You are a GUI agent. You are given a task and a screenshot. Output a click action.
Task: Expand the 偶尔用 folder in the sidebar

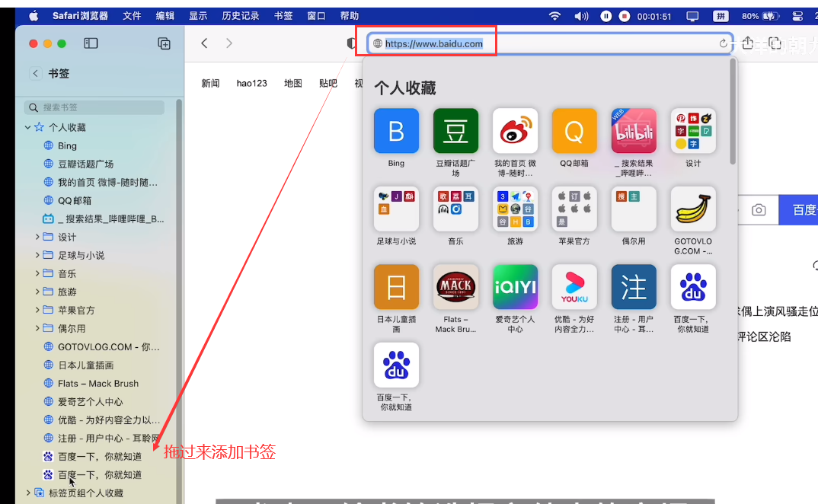[x=37, y=328]
